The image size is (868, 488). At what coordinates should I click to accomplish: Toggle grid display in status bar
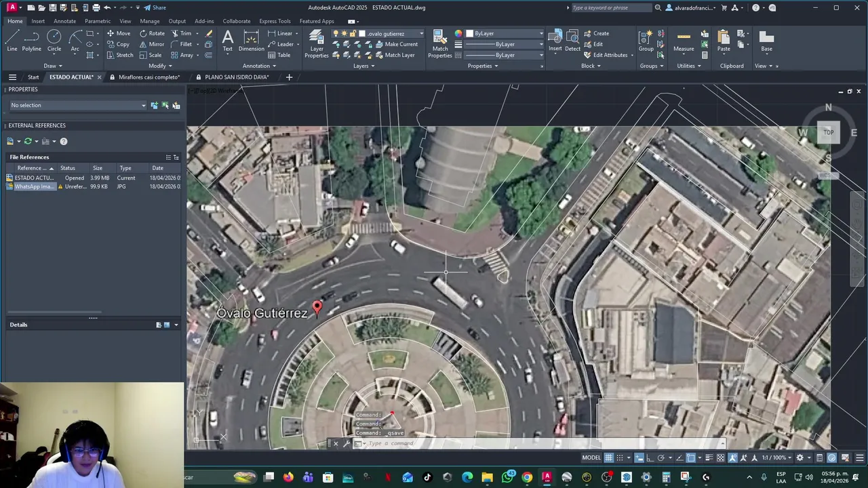(x=609, y=457)
